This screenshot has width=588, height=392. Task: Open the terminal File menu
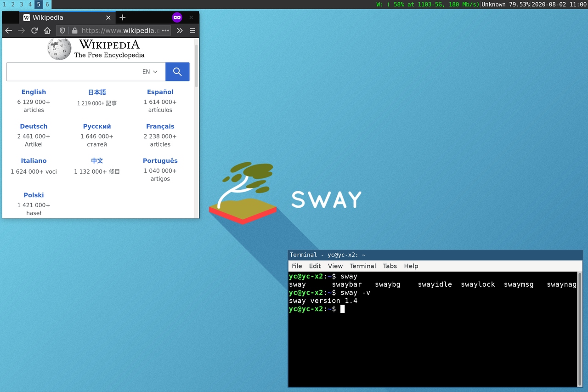[297, 266]
